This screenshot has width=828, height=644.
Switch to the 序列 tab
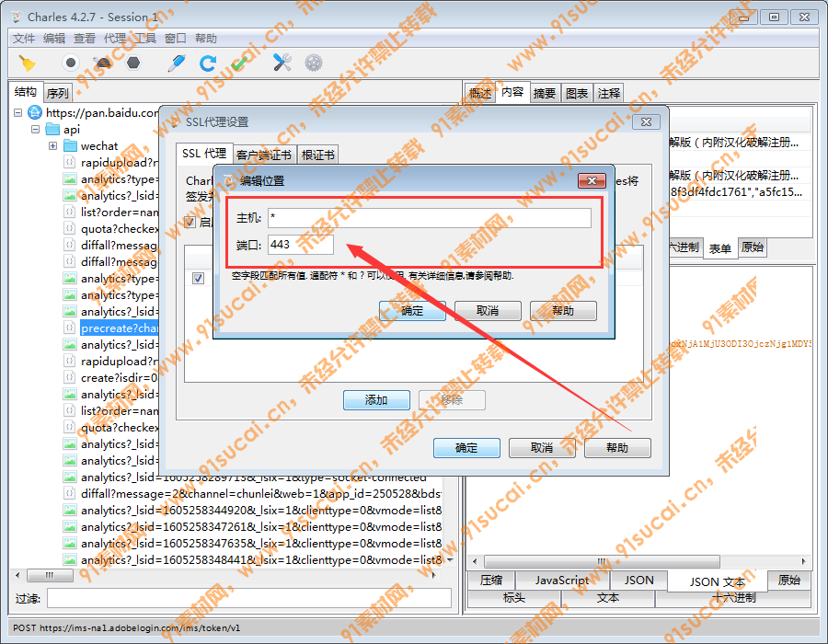click(58, 94)
